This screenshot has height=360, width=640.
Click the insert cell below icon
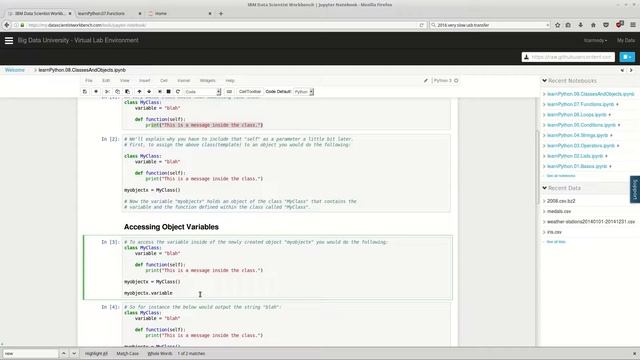pyautogui.click(x=96, y=92)
